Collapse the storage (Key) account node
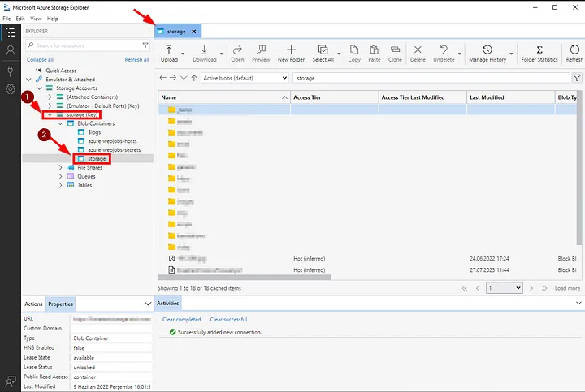Screen dimensions: 585x392 point(49,114)
